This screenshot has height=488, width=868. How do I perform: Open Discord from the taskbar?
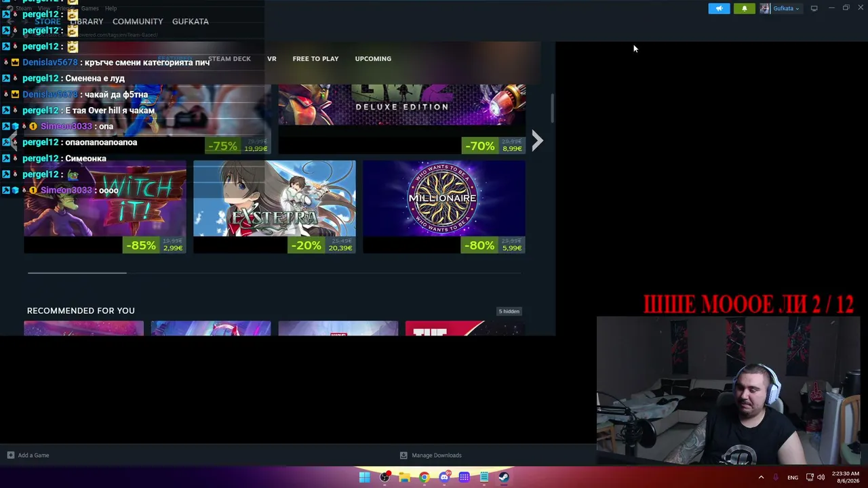pos(444,477)
